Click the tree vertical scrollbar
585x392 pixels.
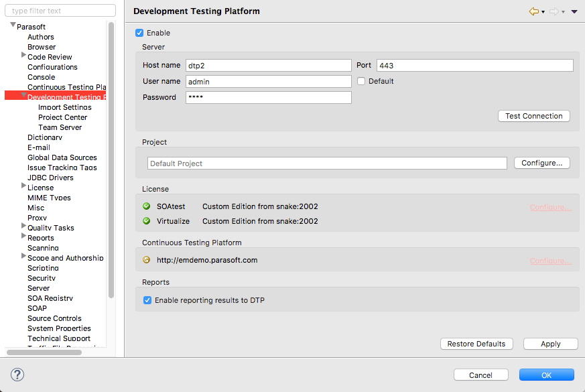111,160
